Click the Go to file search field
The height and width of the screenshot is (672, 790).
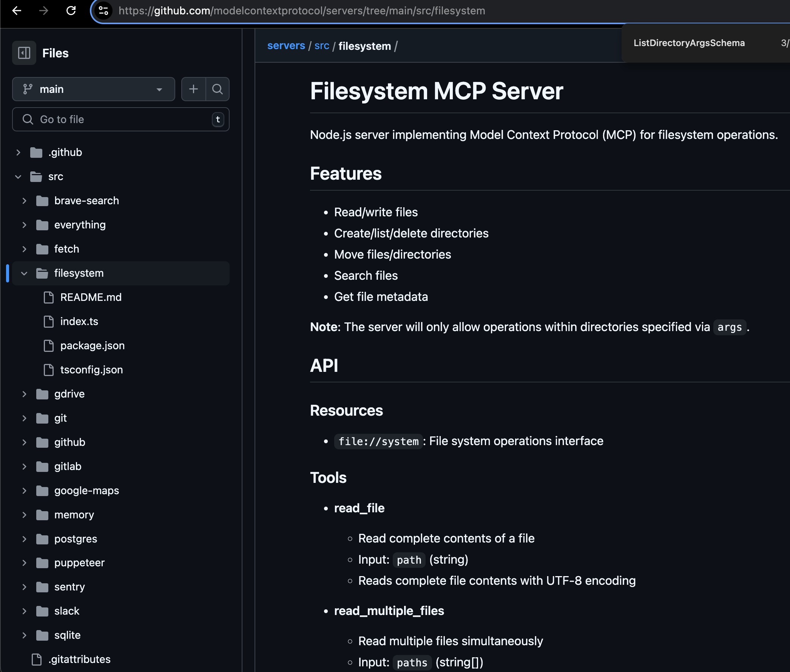click(x=118, y=119)
